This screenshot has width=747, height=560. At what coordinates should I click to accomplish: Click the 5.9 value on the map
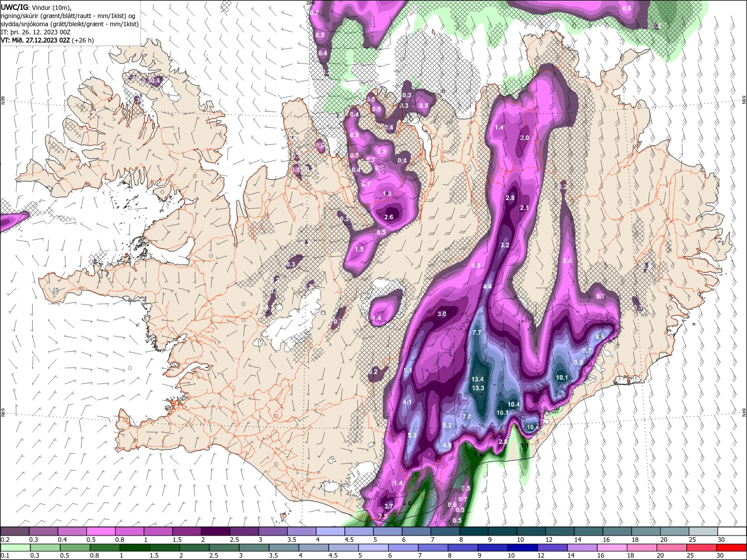[x=578, y=362]
